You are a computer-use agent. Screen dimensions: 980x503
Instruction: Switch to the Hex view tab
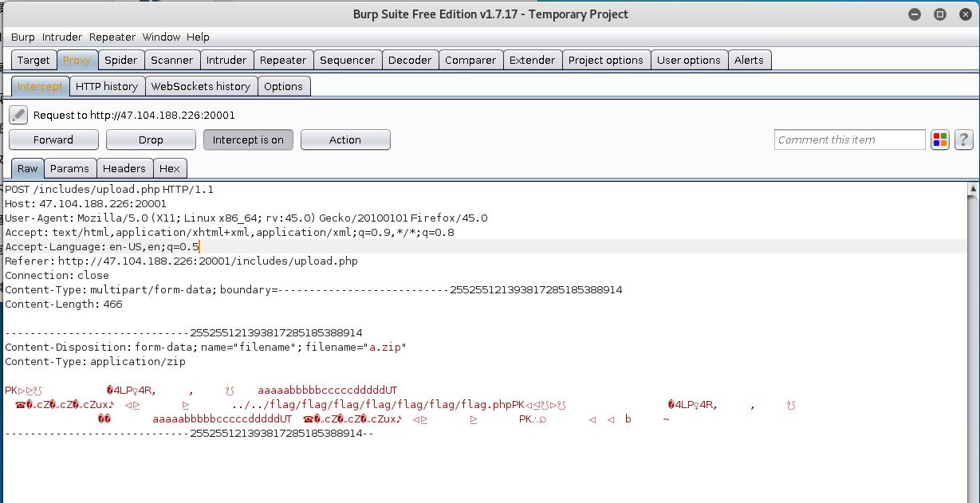(x=170, y=168)
